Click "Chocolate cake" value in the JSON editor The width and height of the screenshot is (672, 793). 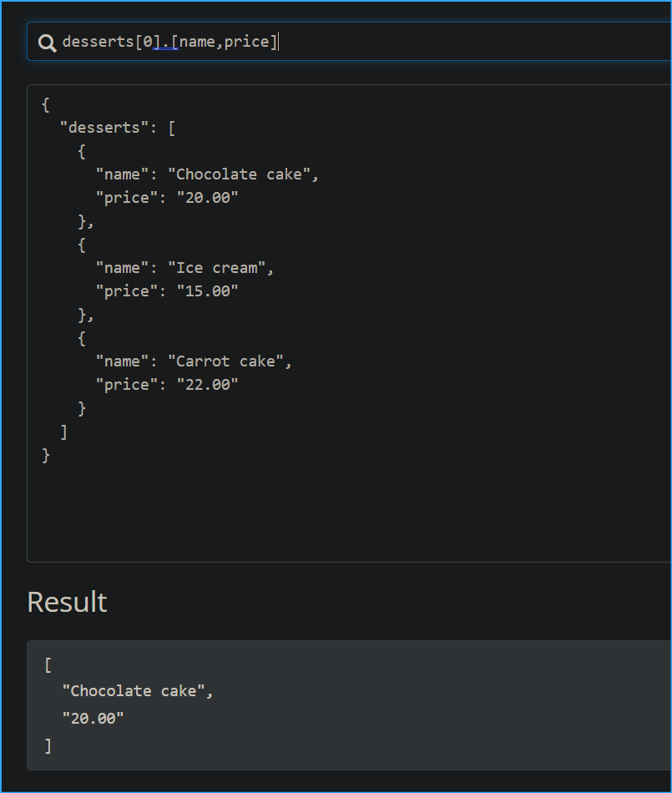click(243, 174)
